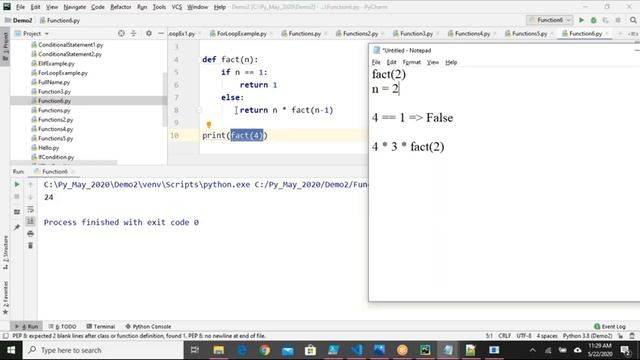Clear output with the trash icon
Image resolution: width=640 pixels, height=360 pixels.
point(30,246)
